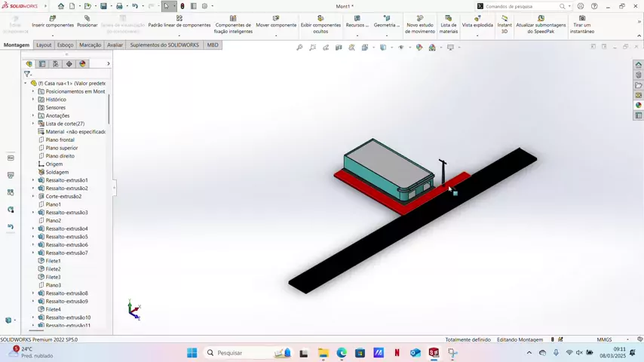
Task: Switch to the Esboço tab
Action: [x=66, y=45]
